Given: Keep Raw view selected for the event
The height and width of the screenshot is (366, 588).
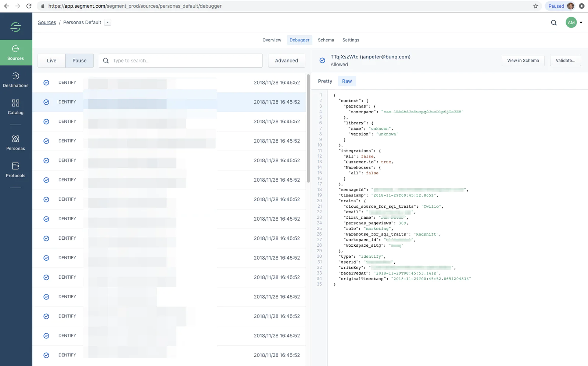Looking at the screenshot, I should (x=347, y=81).
